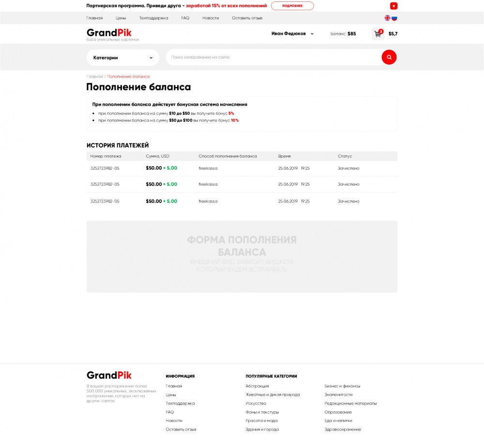The image size is (484, 448).
Task: Switch language with the UK flag
Action: point(387,18)
